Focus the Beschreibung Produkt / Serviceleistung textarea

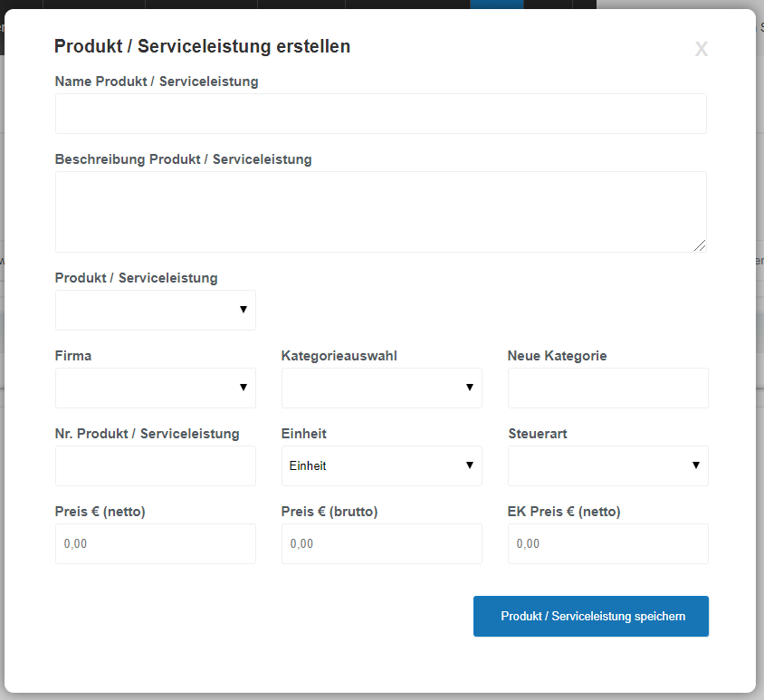[380, 212]
